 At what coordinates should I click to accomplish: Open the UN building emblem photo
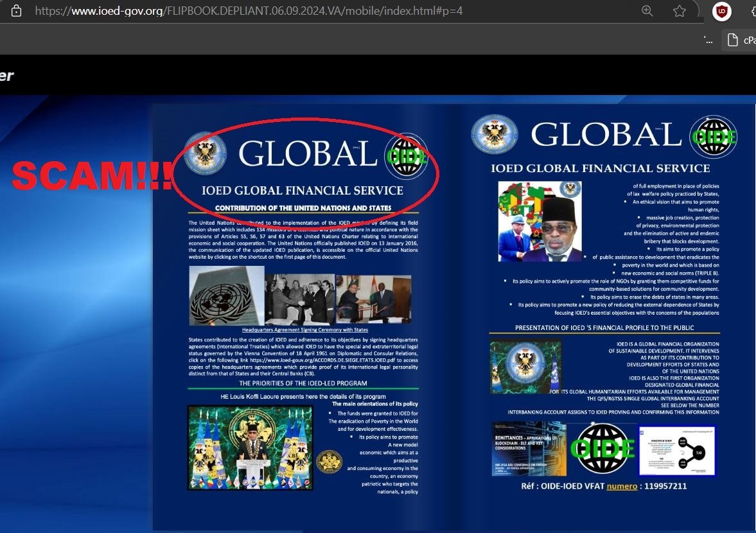(226, 295)
